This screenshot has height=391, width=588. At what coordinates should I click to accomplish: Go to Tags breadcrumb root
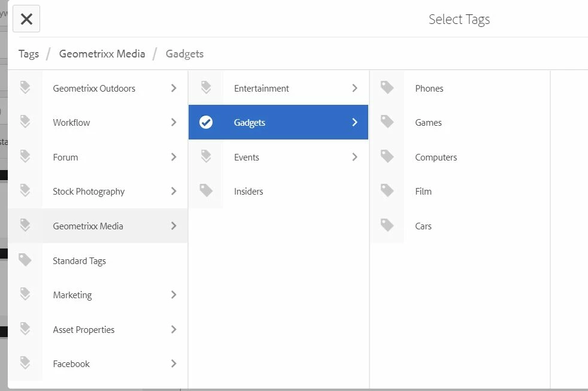(29, 54)
